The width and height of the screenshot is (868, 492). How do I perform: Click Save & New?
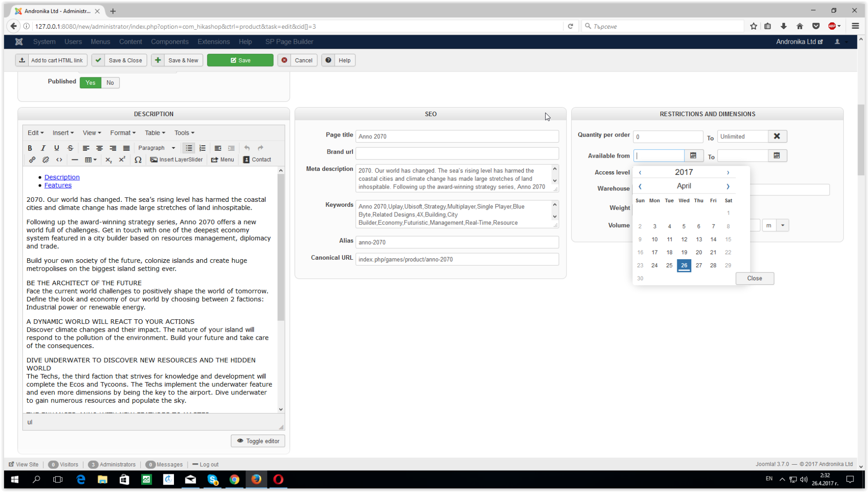coord(177,60)
